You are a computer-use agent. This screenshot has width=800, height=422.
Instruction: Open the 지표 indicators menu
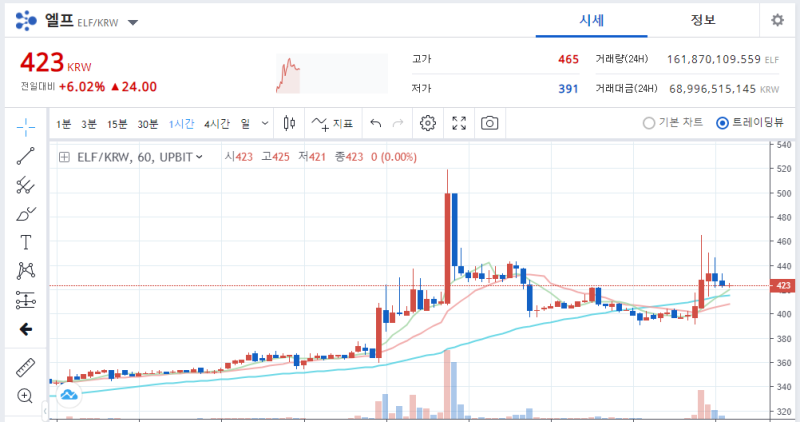(x=332, y=123)
